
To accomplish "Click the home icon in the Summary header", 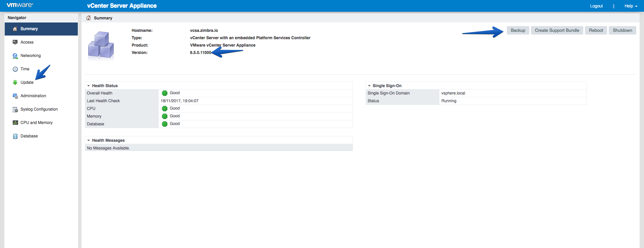I will [89, 18].
